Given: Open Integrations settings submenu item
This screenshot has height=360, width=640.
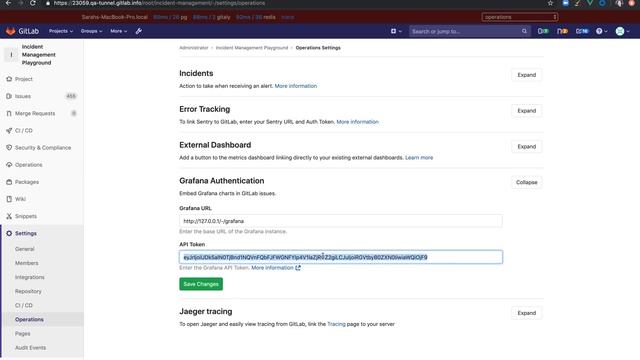Looking at the screenshot, I should [x=30, y=277].
